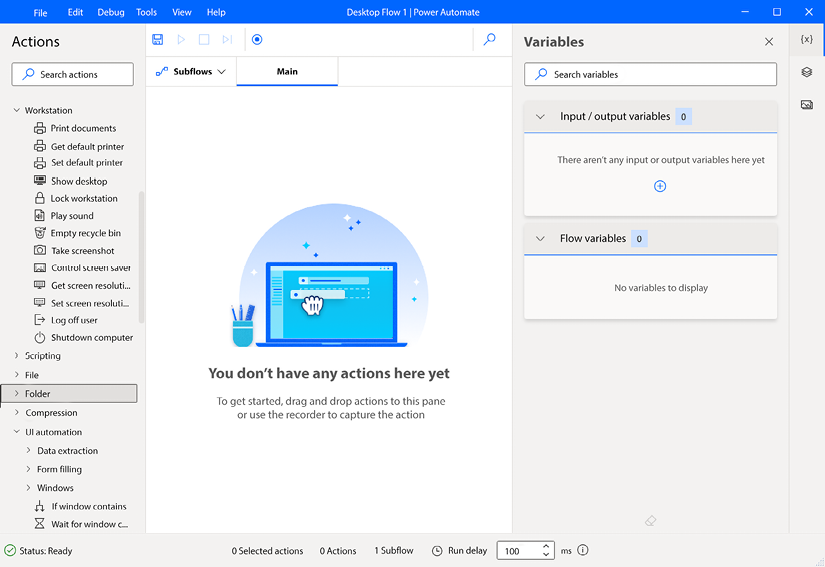
Task: Open the File menu
Action: pyautogui.click(x=40, y=13)
